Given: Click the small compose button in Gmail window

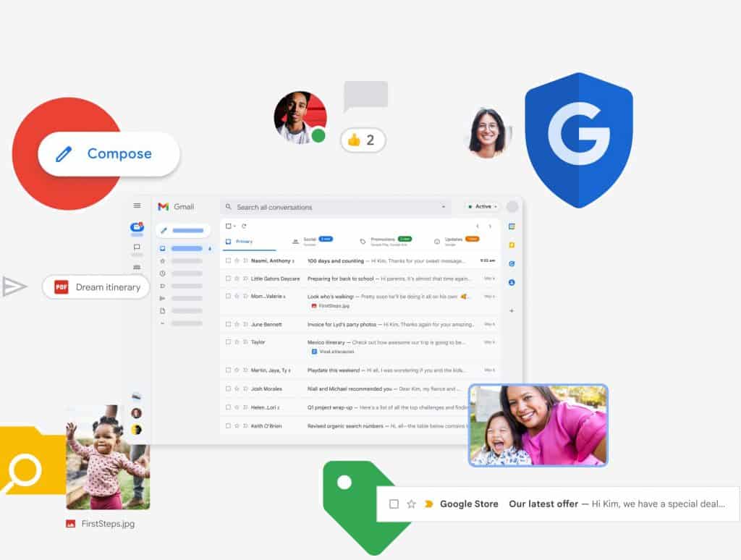Looking at the screenshot, I should pos(183,230).
